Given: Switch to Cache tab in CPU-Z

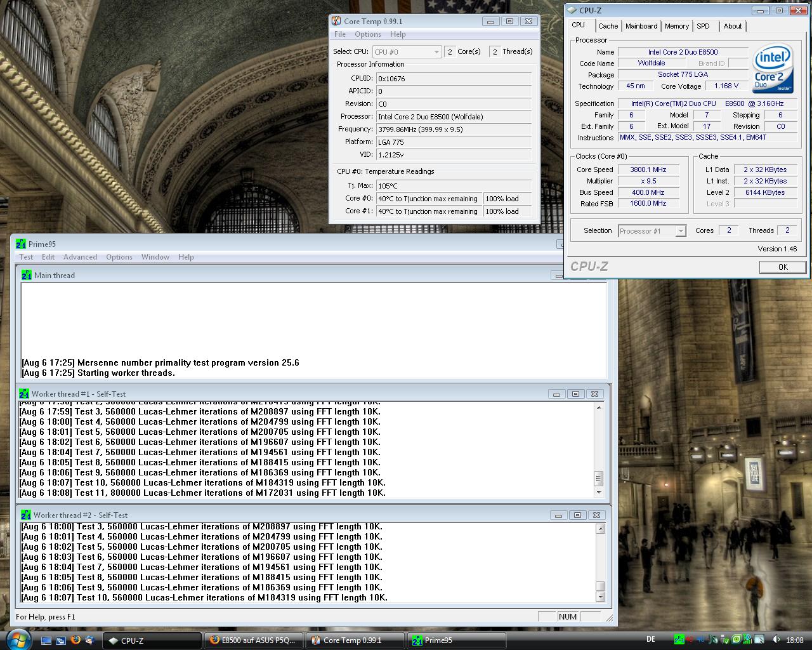Looking at the screenshot, I should click(x=608, y=26).
